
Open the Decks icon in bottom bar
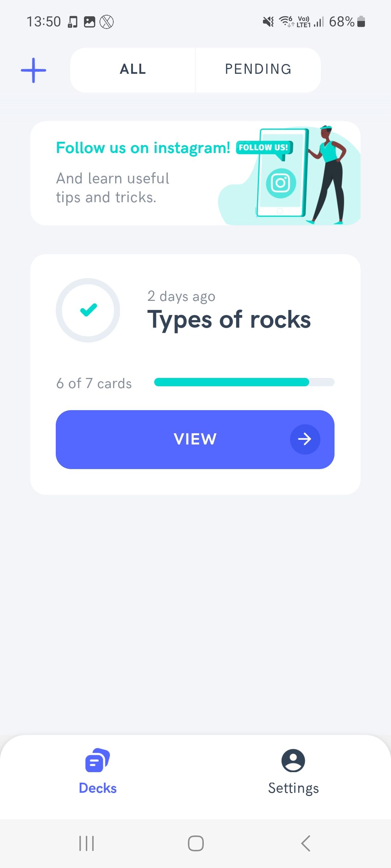coord(97,760)
